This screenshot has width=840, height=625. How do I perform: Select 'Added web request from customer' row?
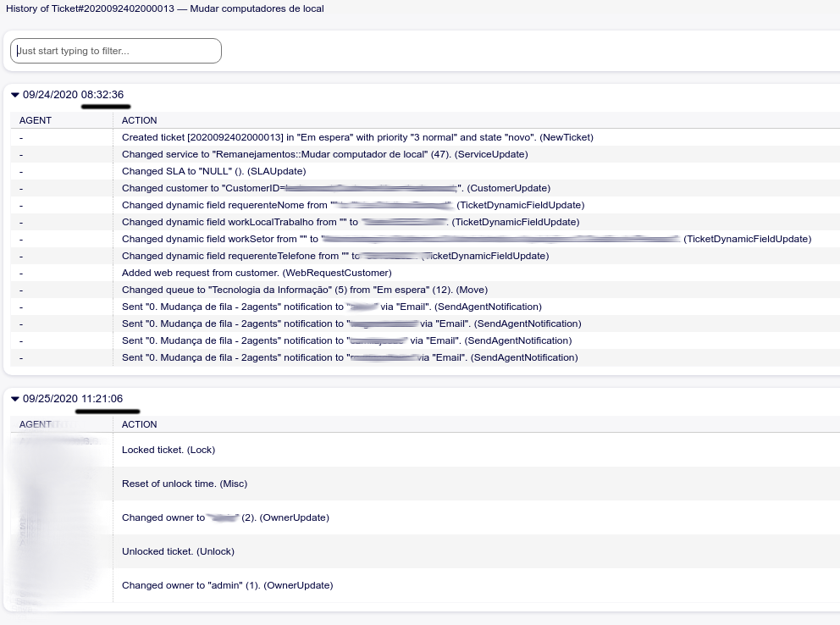[257, 273]
